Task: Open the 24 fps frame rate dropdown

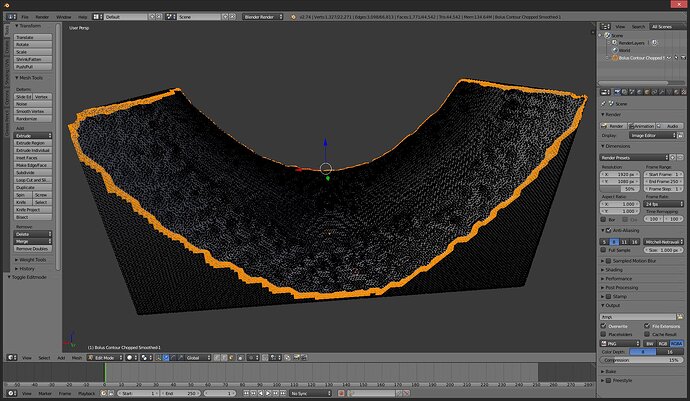Action: (x=664, y=204)
